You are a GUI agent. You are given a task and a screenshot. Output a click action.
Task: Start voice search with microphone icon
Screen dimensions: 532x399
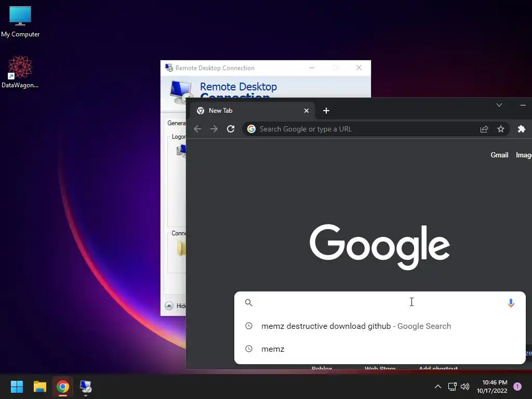coord(511,303)
